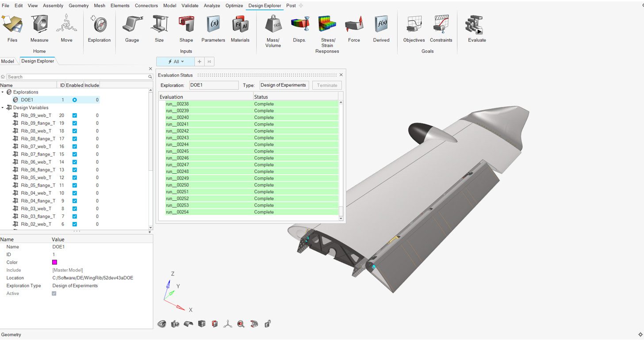Screen dimensions: 644x340
Task: Open the Exploration tool in the ribbon
Action: click(x=99, y=27)
